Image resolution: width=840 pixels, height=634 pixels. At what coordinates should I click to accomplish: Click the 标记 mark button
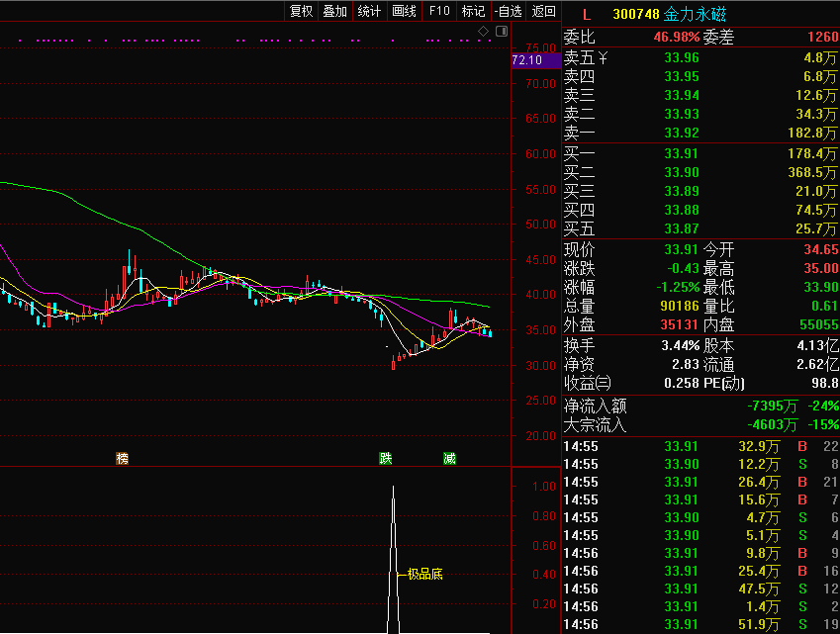click(473, 11)
